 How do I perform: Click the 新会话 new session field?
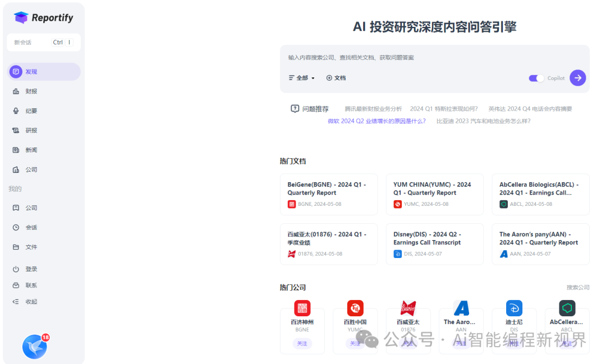tap(44, 43)
